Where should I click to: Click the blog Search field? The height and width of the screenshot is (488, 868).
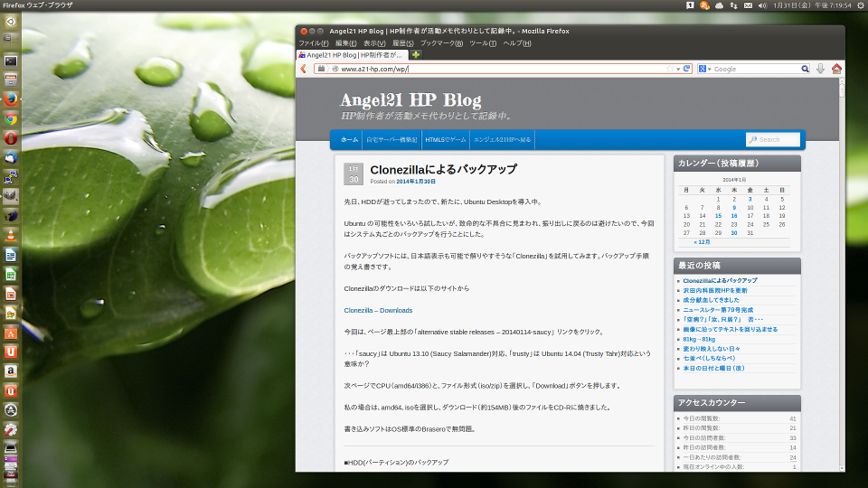(x=773, y=140)
